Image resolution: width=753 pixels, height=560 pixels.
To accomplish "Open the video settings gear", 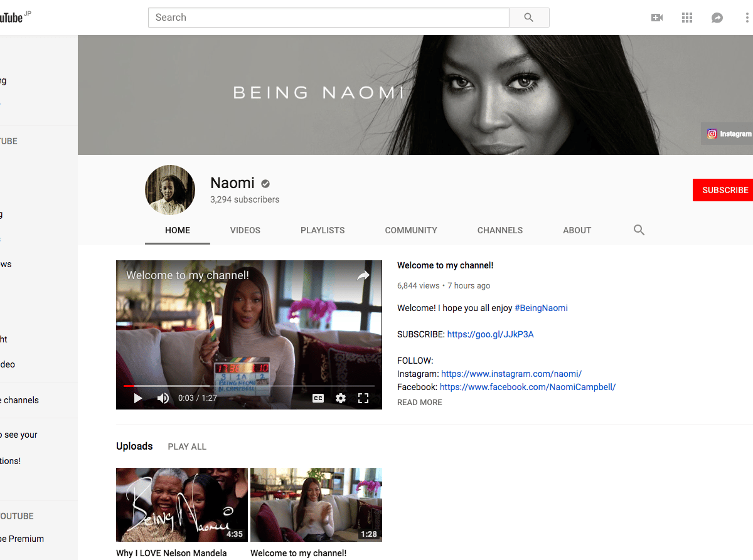I will tap(341, 398).
